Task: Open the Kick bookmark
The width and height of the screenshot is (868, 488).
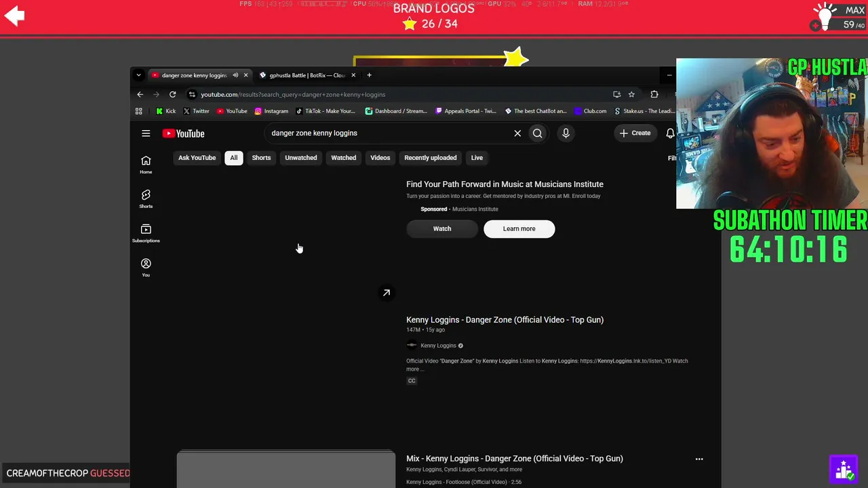Action: [x=166, y=111]
